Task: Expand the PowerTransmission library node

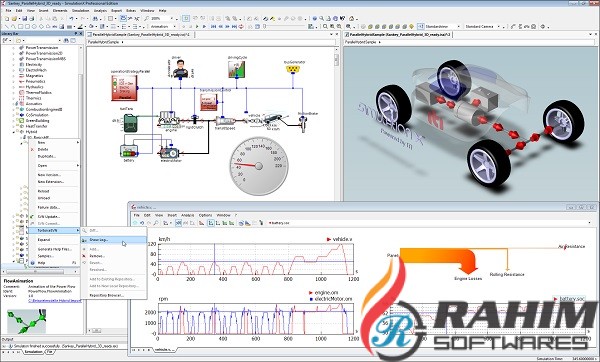Action: click(14, 48)
